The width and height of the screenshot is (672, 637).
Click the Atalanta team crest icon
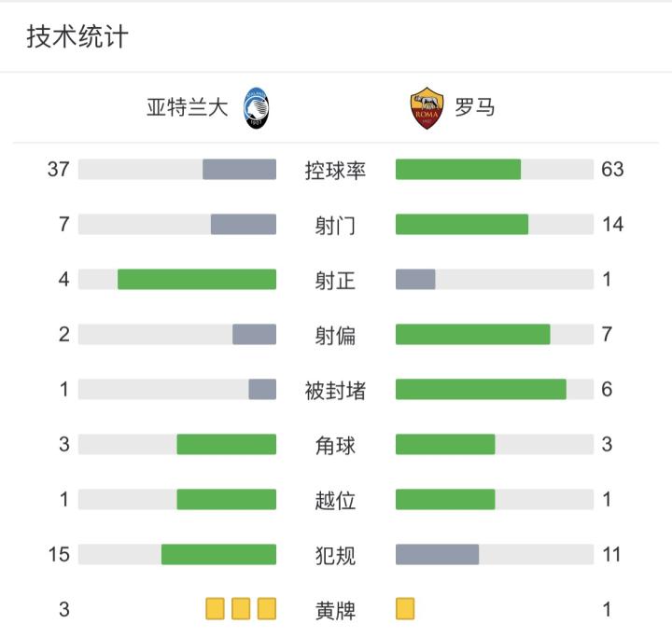[255, 107]
